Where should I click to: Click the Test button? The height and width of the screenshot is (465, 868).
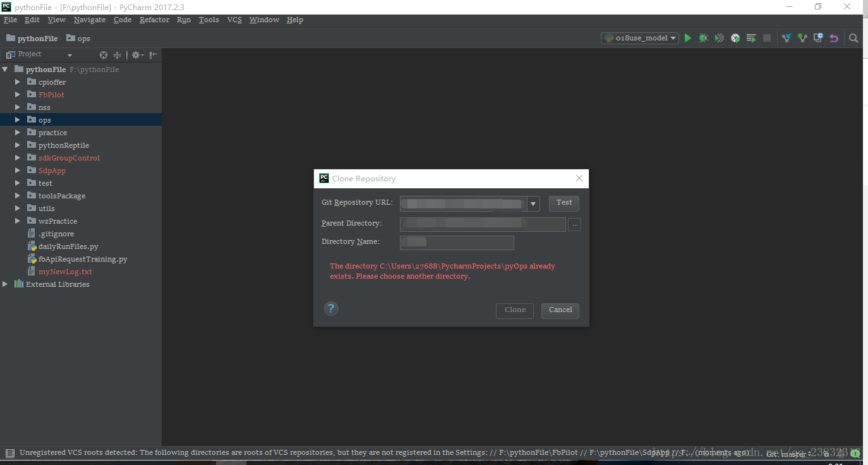(x=564, y=203)
